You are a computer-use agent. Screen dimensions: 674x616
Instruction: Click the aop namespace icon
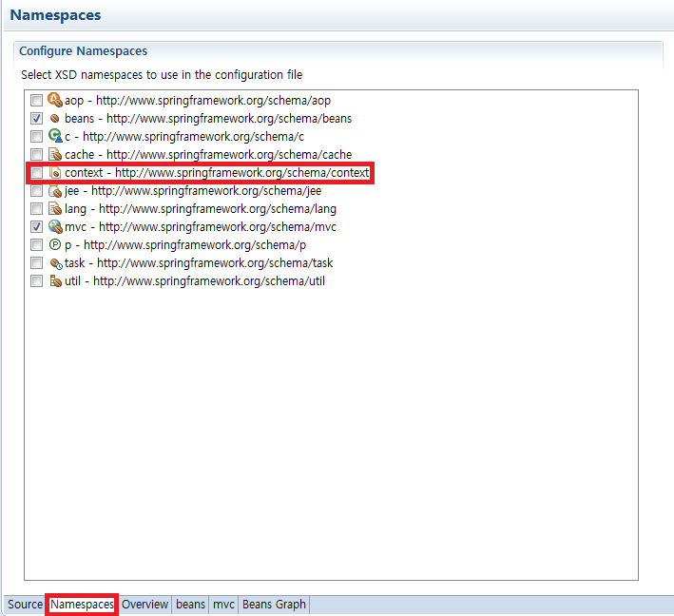click(55, 100)
